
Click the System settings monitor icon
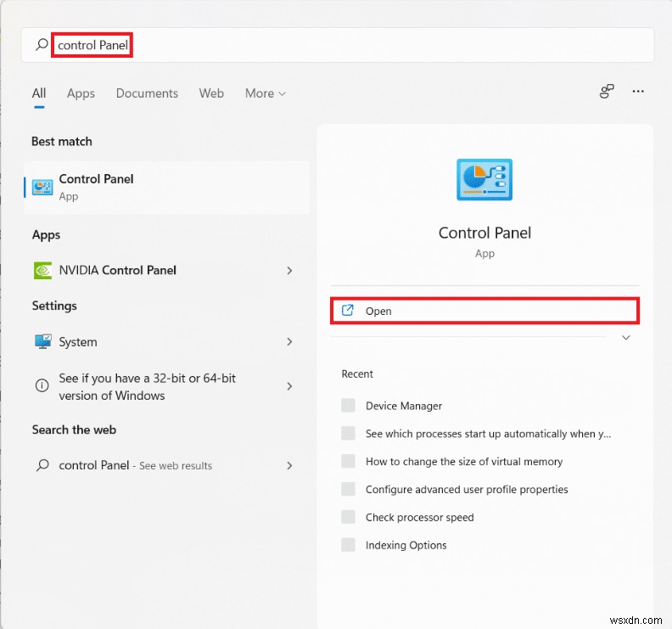43,342
